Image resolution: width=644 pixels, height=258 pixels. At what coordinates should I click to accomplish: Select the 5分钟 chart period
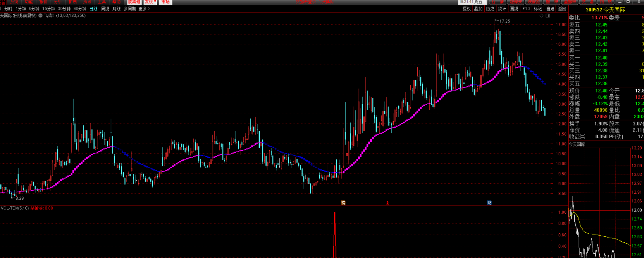(x=34, y=9)
